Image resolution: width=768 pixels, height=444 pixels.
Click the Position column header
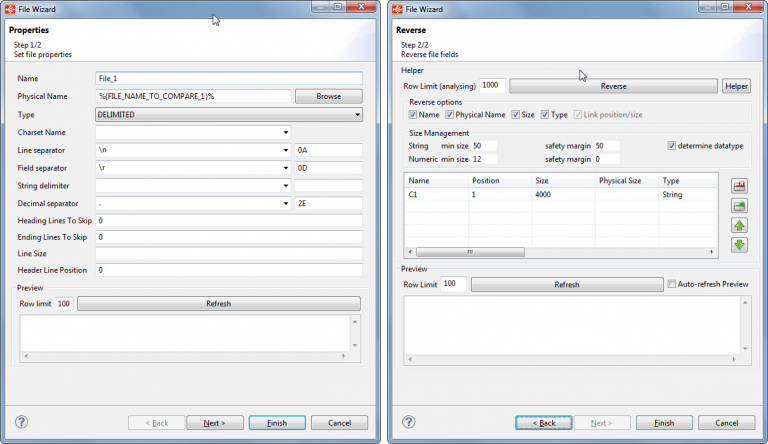pos(499,181)
